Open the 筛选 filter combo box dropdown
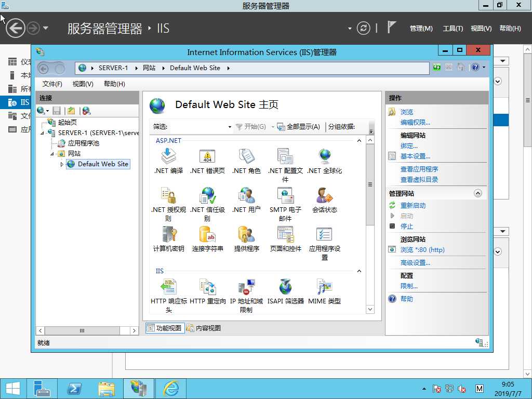The width and height of the screenshot is (532, 399). (x=230, y=127)
